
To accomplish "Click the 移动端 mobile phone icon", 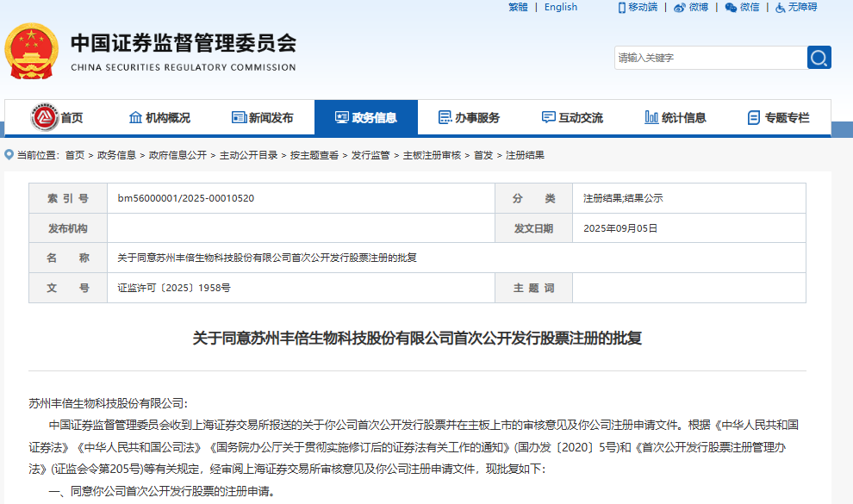I will tap(622, 8).
